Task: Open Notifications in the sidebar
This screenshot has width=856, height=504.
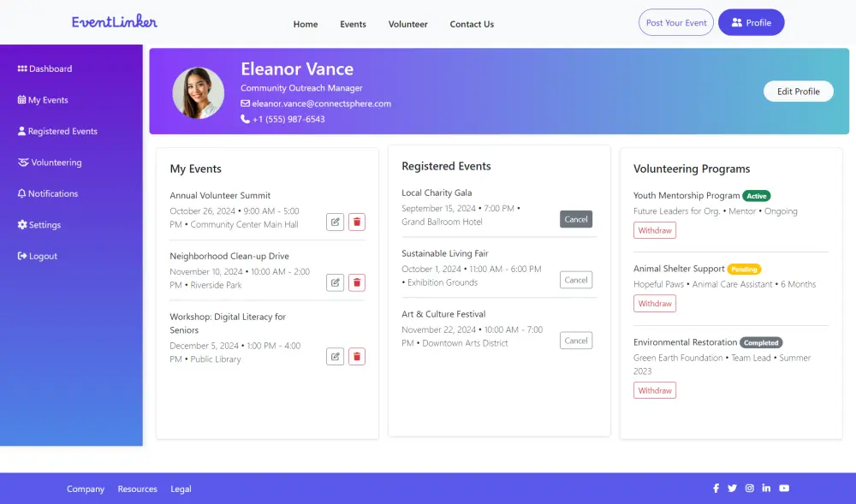Action: tap(47, 193)
